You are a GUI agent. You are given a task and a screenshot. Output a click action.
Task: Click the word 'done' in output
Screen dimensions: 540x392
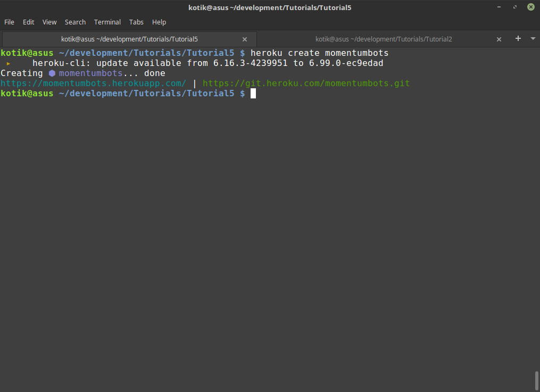click(x=155, y=73)
